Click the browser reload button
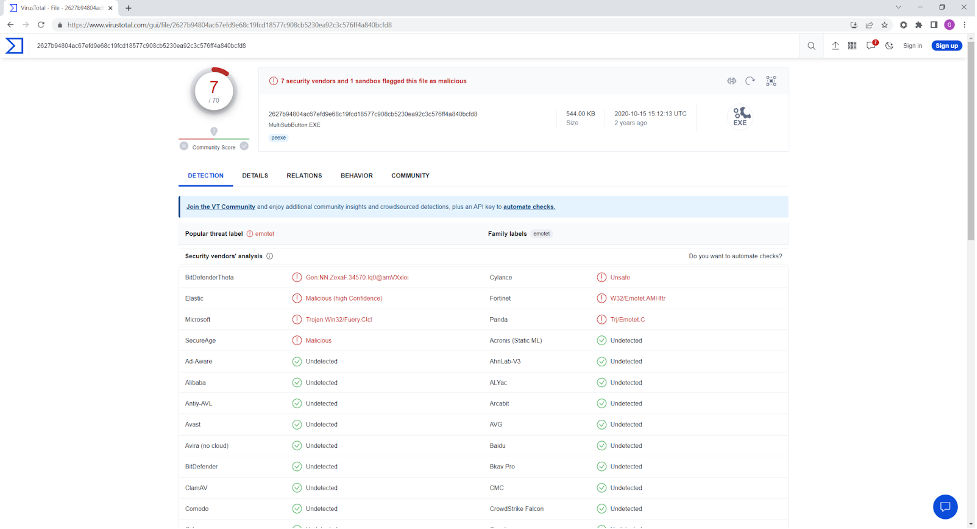Screen dimensions: 977x529 41,25
